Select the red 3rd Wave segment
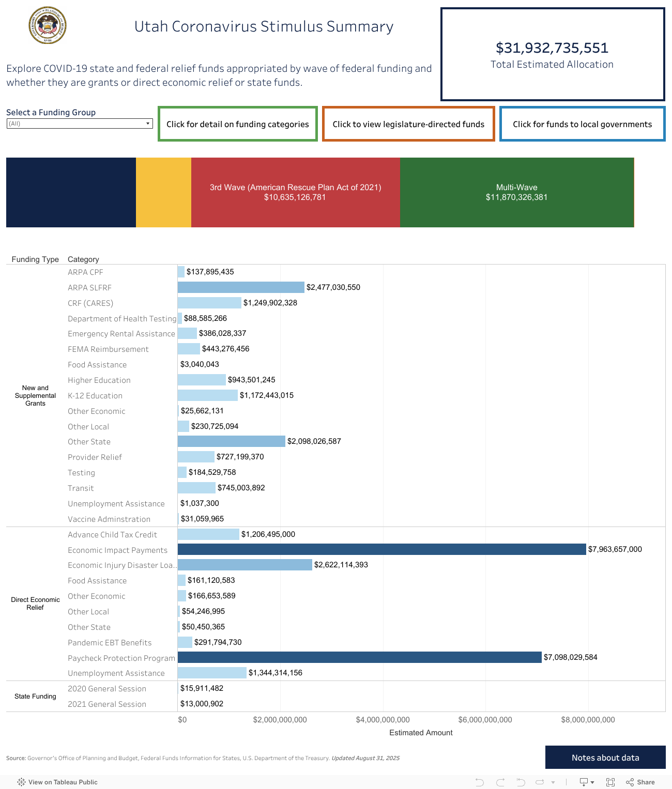672x789 pixels. coord(295,192)
